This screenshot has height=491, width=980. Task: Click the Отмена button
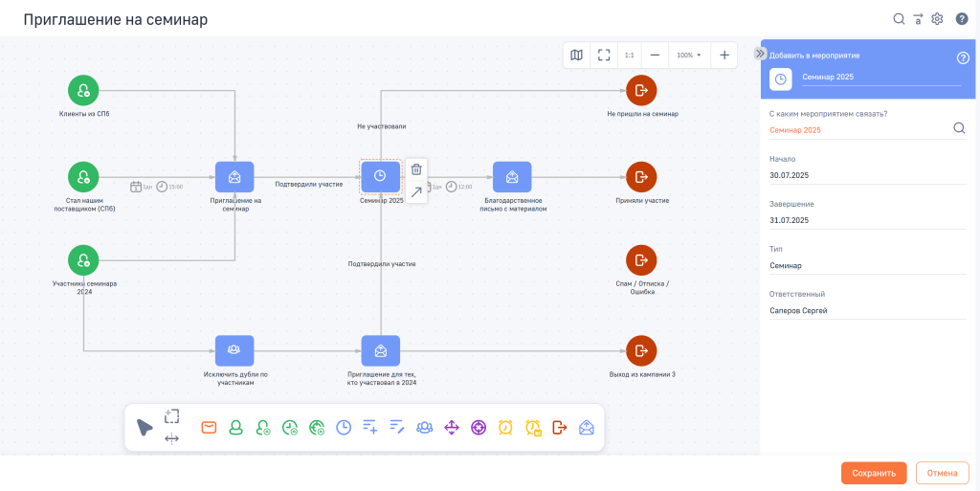tap(942, 473)
